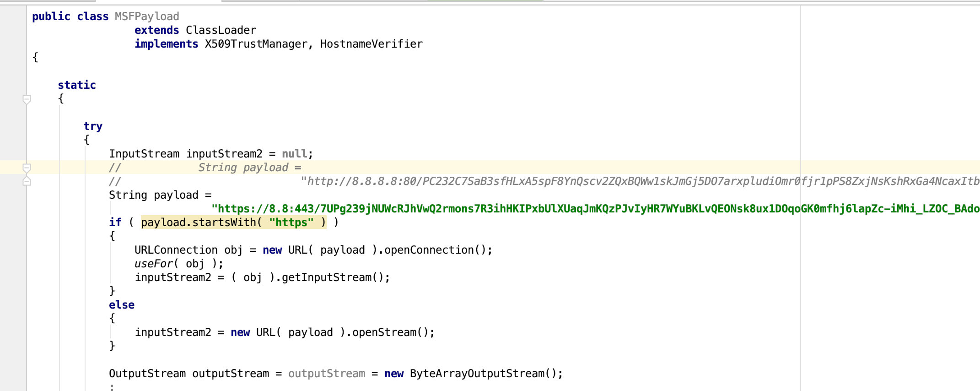The width and height of the screenshot is (980, 391).
Task: Click the else keyword
Action: (122, 305)
